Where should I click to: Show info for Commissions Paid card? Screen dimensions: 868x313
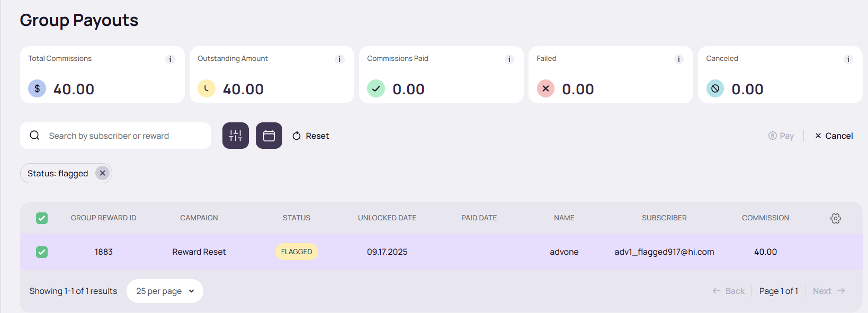coord(509,59)
